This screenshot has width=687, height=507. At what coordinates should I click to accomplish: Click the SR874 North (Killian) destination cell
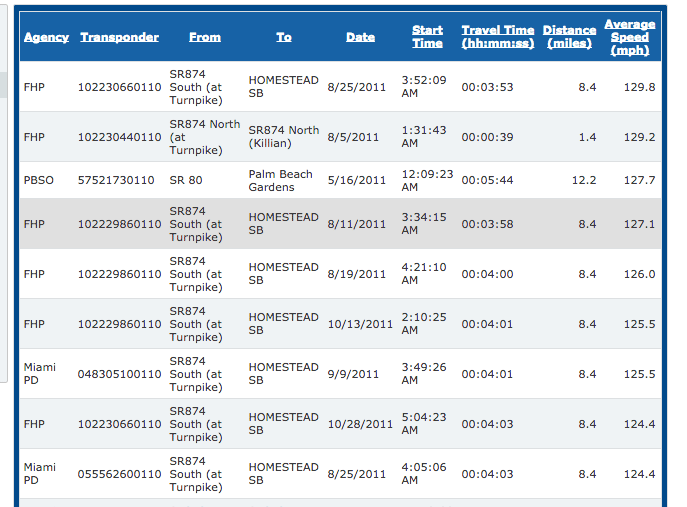pos(283,137)
